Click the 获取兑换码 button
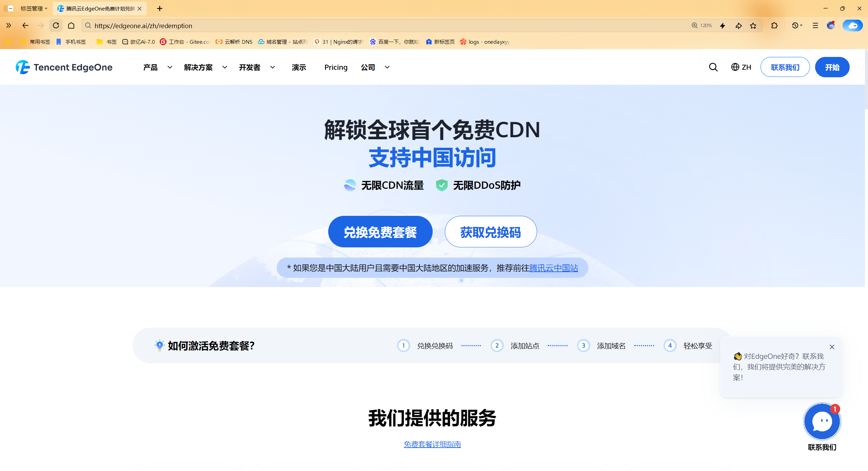The height and width of the screenshot is (471, 868). coord(491,232)
